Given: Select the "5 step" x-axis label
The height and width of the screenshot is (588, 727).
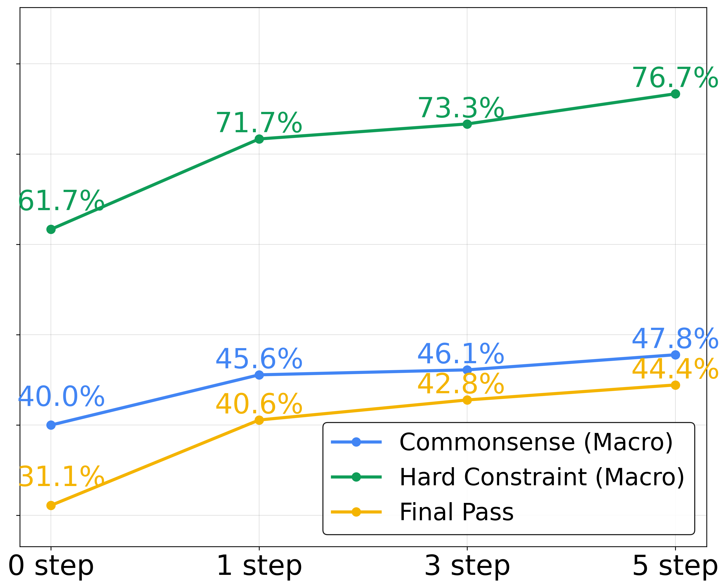Looking at the screenshot, I should click(x=675, y=566).
